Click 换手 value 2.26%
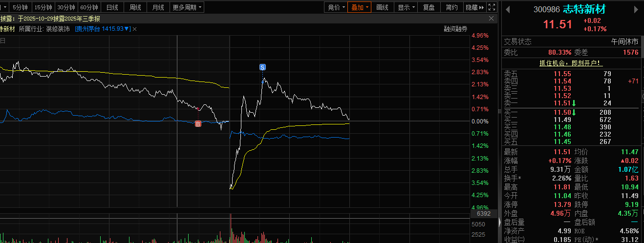Screen dimensions: 644x243 tap(561, 178)
